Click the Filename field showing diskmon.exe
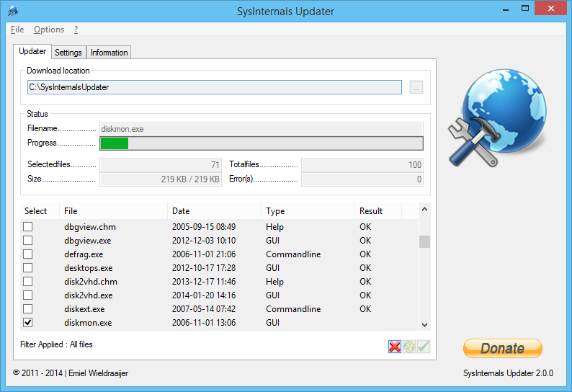Screen dimensions: 572x392 pos(262,129)
